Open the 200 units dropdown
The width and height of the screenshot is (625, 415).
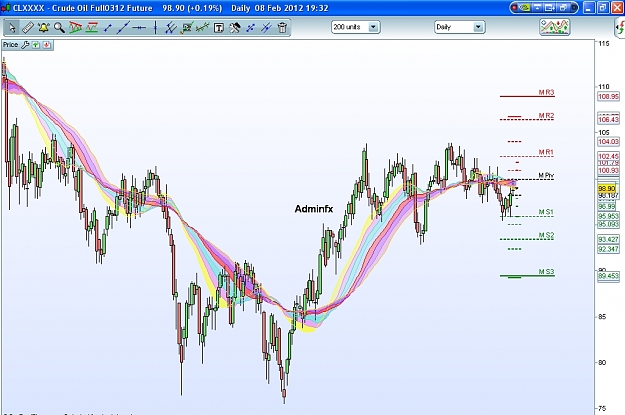click(355, 27)
